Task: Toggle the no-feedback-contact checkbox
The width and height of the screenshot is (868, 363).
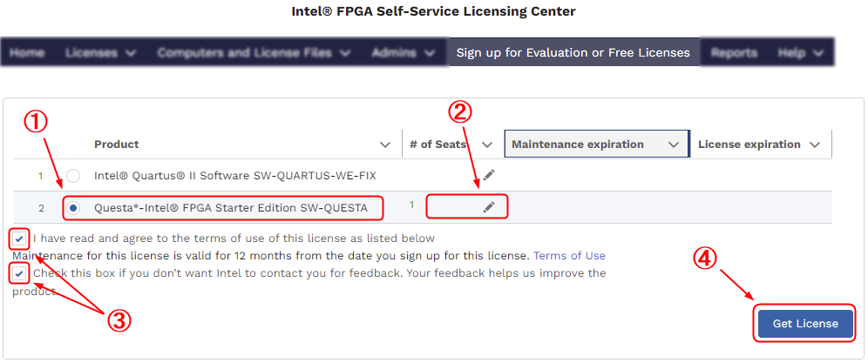Action: click(19, 273)
